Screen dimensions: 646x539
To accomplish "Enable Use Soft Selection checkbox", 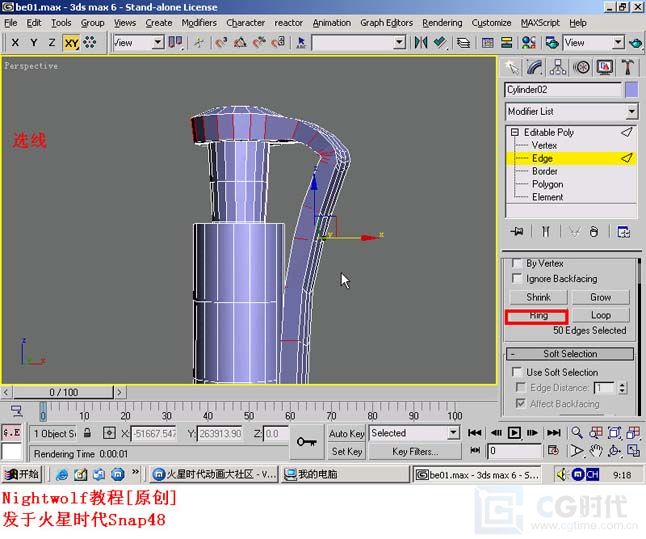I will [517, 372].
